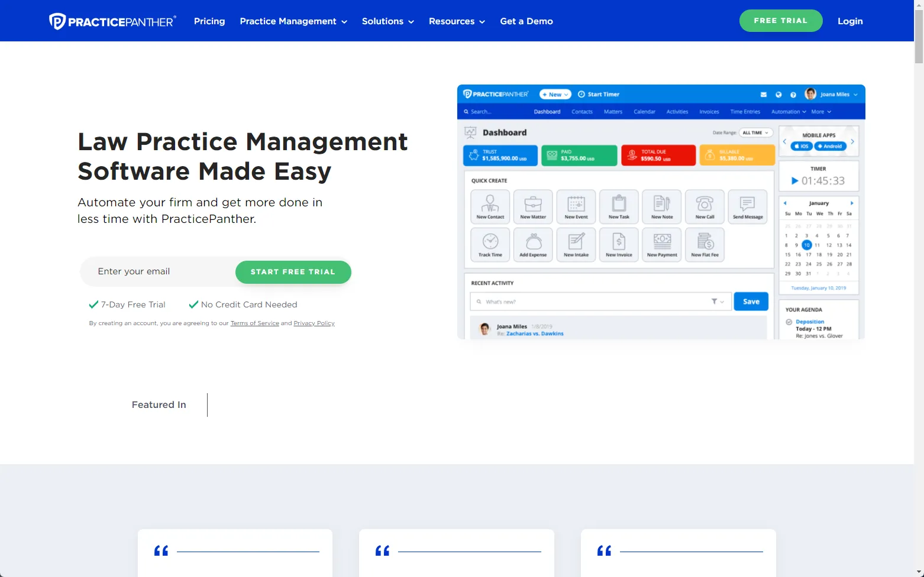Open Zacharias vs. Dawkins matter link

click(535, 333)
